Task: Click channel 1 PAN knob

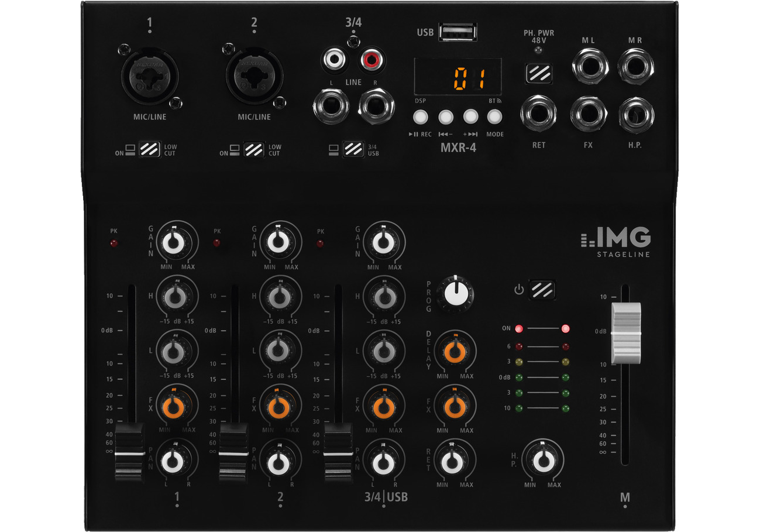Action: [174, 461]
